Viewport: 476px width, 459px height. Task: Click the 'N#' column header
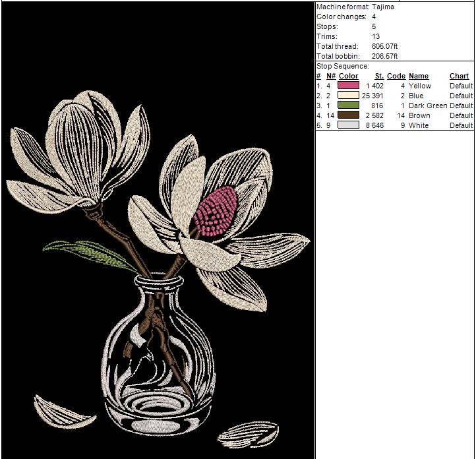click(331, 76)
